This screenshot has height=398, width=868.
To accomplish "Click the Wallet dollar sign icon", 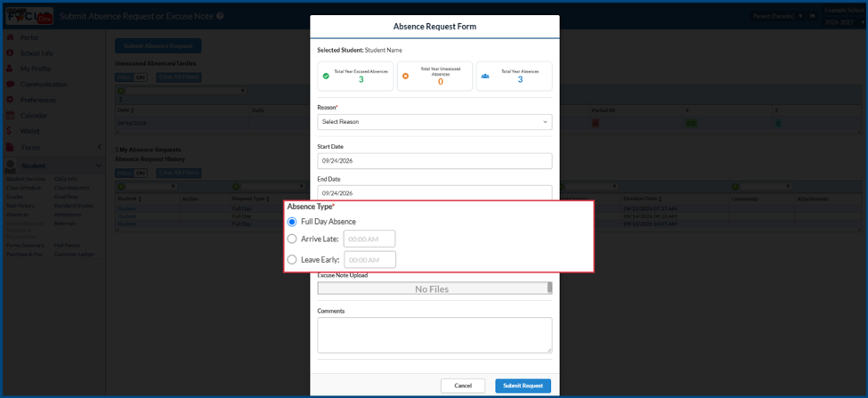I will pyautogui.click(x=9, y=131).
